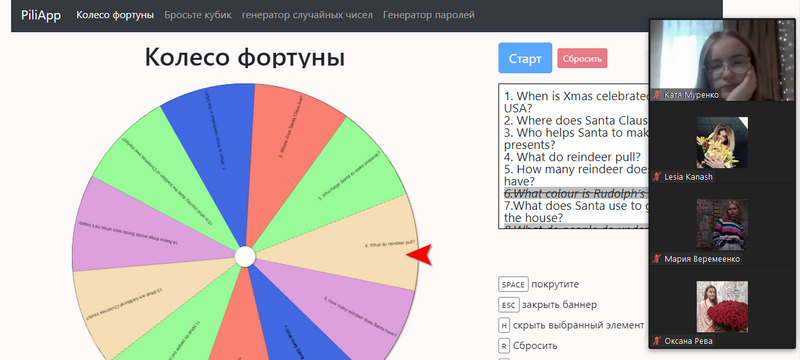Screen dimensions: 800x360
Task: Click Мария Веремеенко's muted microphone icon
Action: coord(657,259)
